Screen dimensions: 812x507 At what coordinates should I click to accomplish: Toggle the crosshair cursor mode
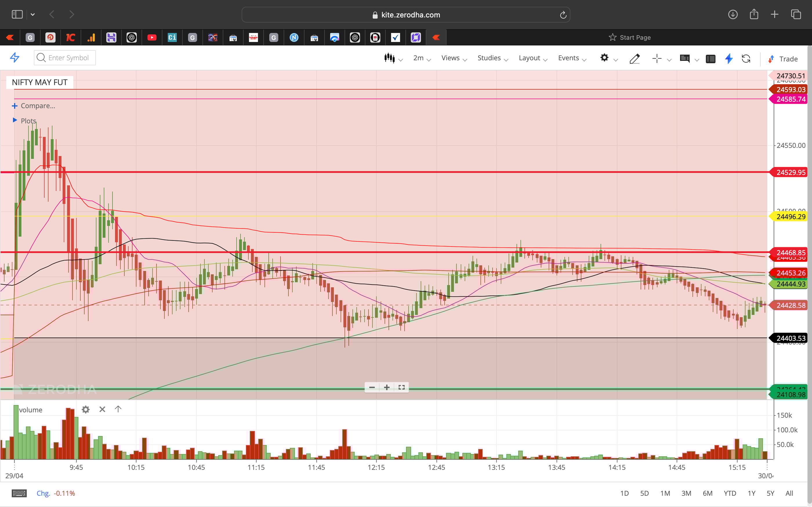(x=657, y=58)
